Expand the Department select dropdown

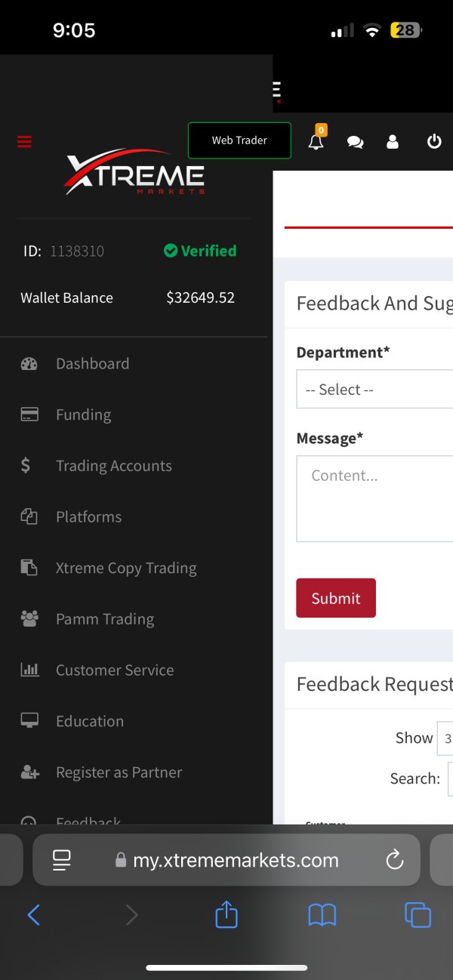click(x=374, y=390)
